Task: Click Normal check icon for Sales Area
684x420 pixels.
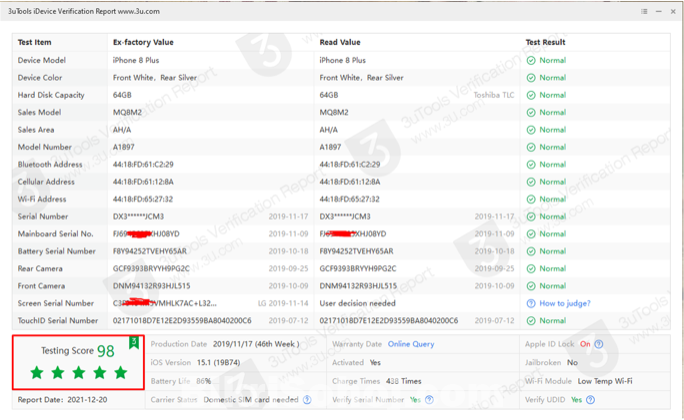Action: click(x=531, y=130)
